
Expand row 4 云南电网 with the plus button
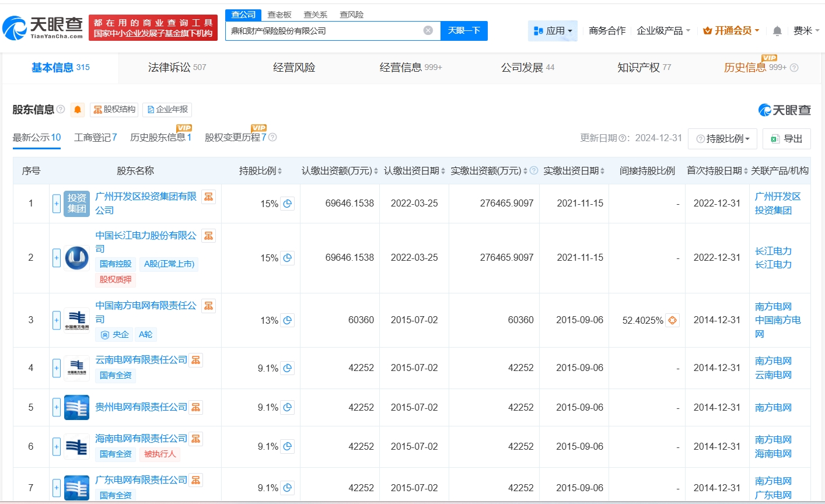[57, 368]
